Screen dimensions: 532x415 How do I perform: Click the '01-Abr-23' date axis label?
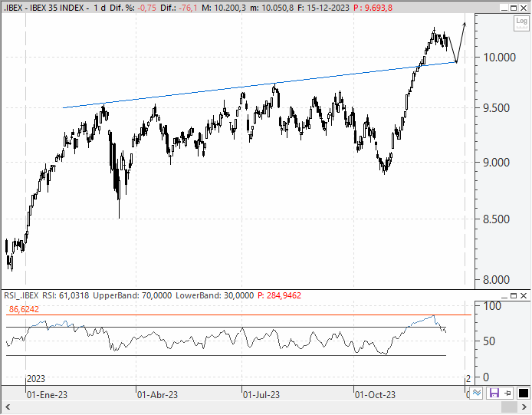point(157,395)
